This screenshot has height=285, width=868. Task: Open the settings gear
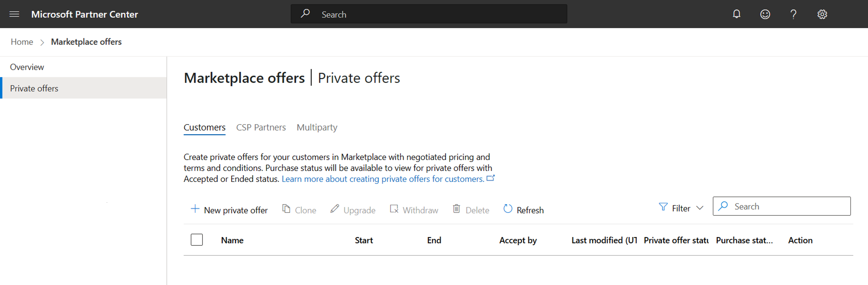822,14
